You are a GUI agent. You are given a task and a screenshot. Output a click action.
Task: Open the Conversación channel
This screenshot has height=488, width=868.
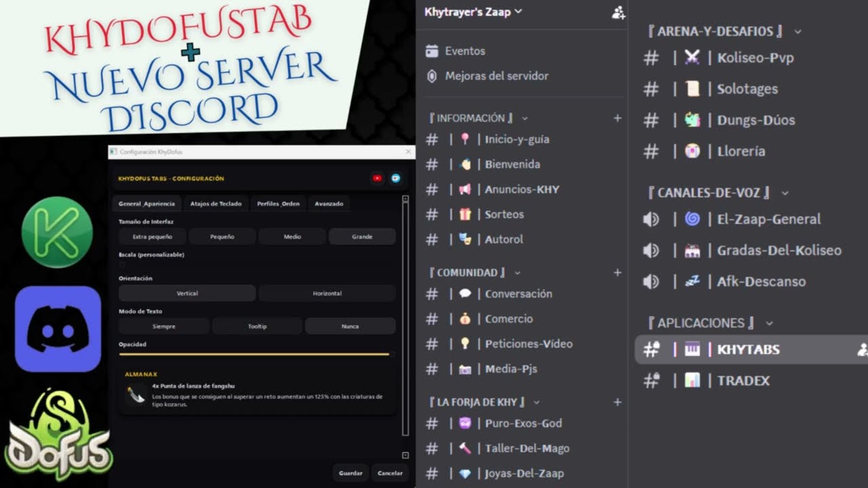(519, 293)
